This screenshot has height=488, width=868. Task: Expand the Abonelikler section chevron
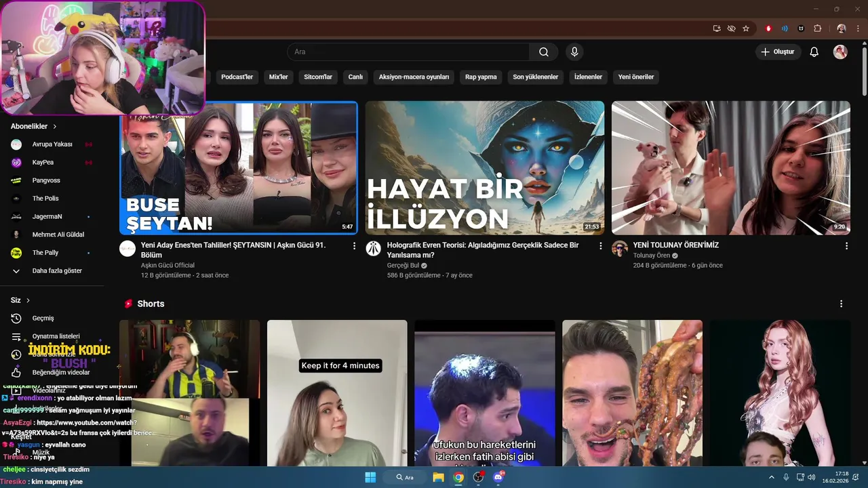(55, 127)
